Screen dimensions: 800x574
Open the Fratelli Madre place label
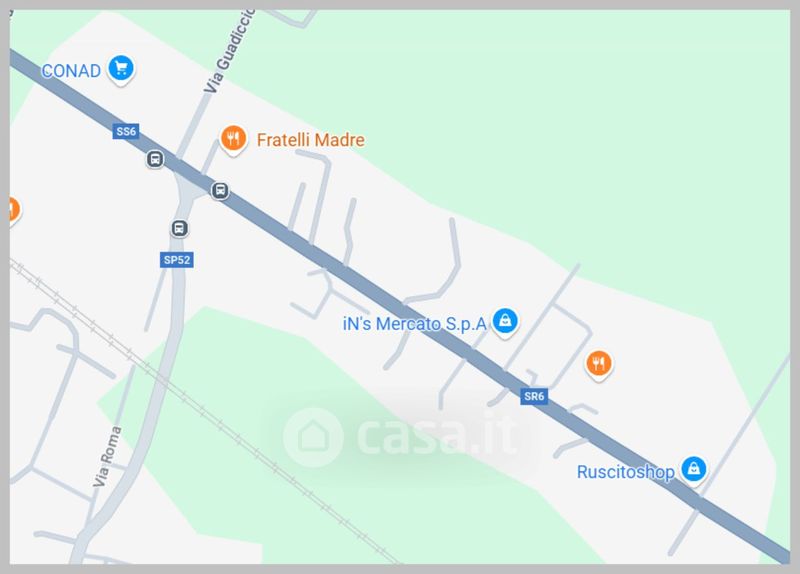tap(310, 140)
